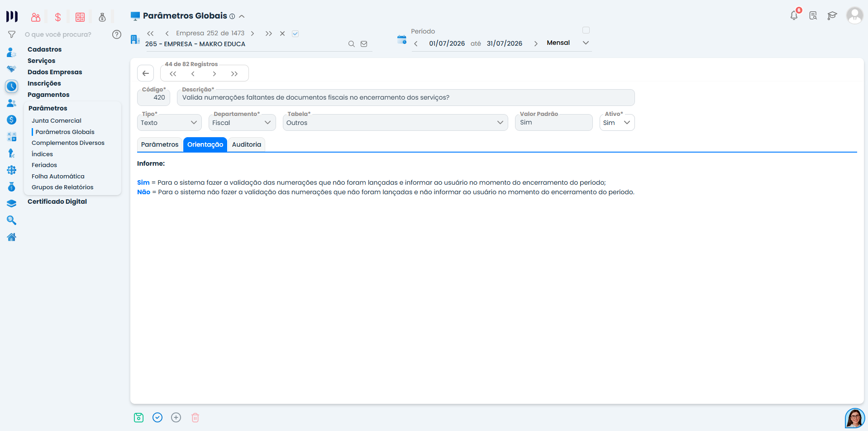Image resolution: width=868 pixels, height=431 pixels.
Task: Expand the Departamento dropdown showing Fiscal
Action: pyautogui.click(x=242, y=123)
